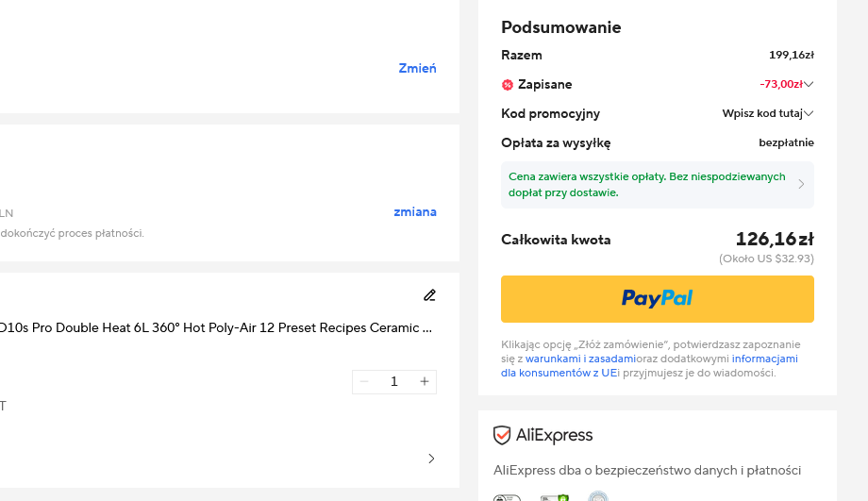Click the pencil edit icon

(x=429, y=295)
